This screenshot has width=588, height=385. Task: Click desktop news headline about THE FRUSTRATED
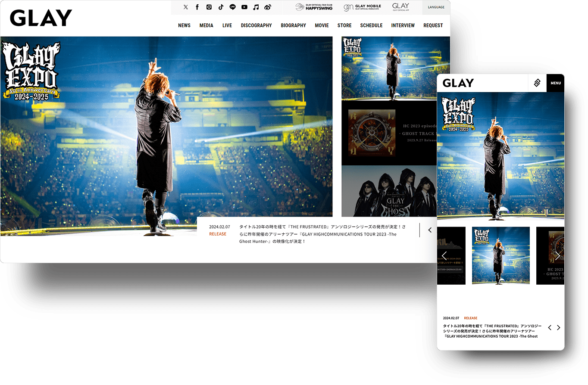[322, 234]
